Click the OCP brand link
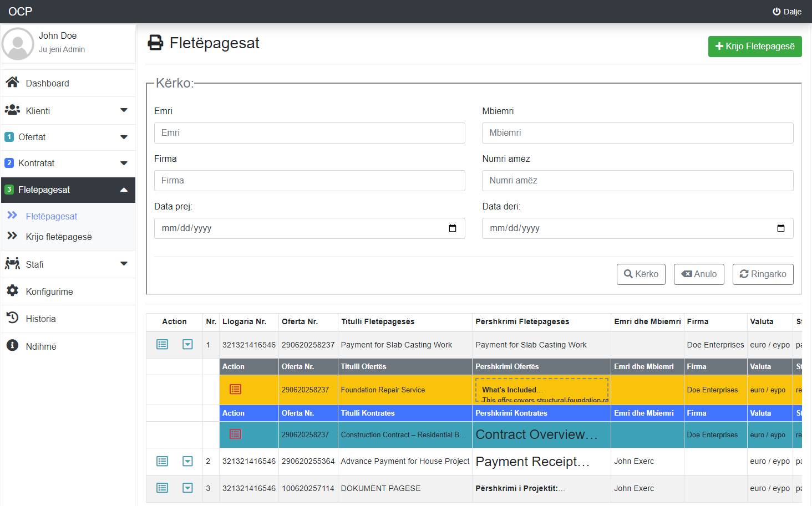Image resolution: width=812 pixels, height=506 pixels. (x=21, y=12)
